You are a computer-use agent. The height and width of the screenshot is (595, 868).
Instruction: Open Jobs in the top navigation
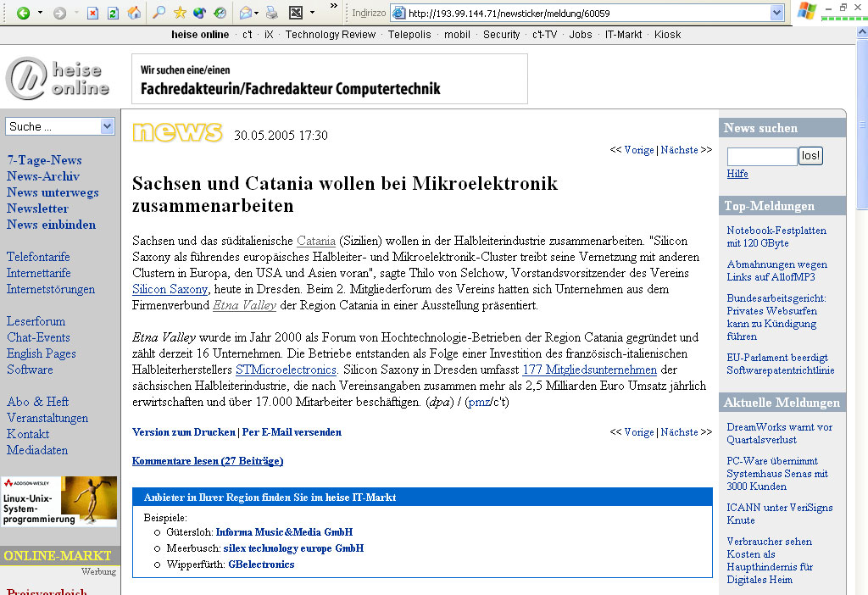(x=581, y=34)
